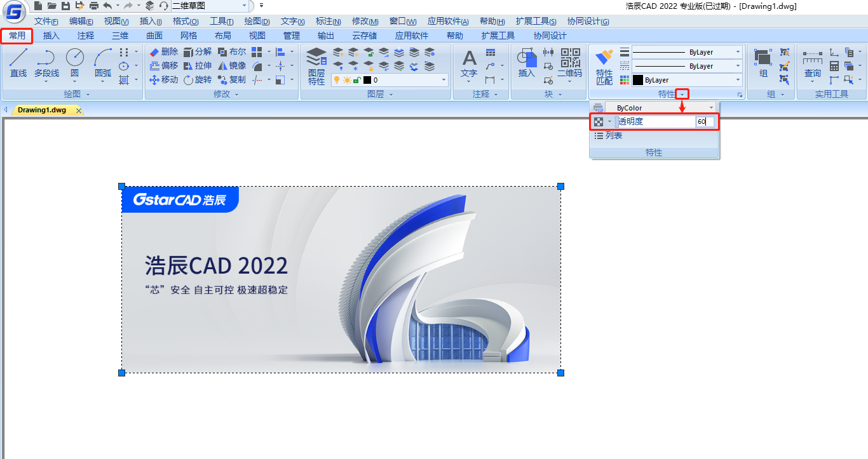Switch to the 云存储 ribbon tab
868x459 pixels.
364,36
